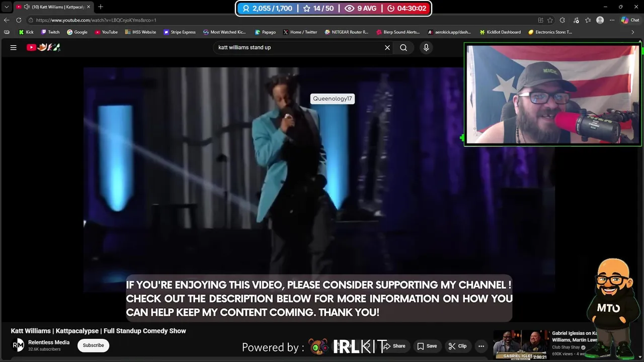Viewport: 644px width, 362px height.
Task: Open a new tab with the plus button
Action: [x=101, y=7]
